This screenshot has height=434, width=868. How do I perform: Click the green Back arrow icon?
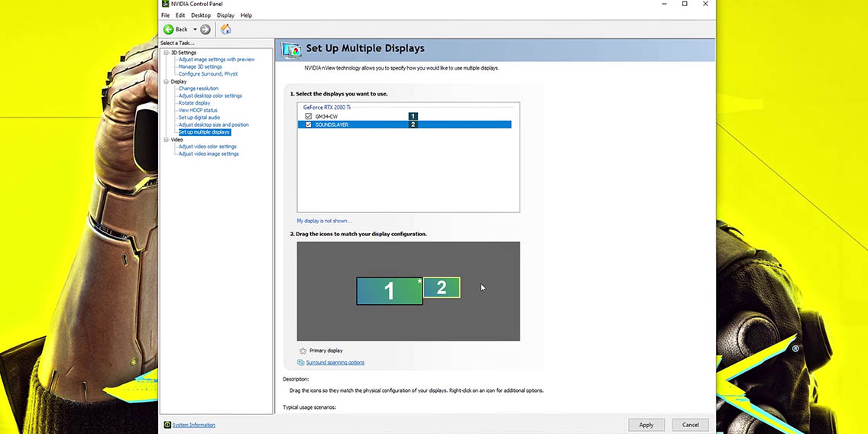pos(168,29)
